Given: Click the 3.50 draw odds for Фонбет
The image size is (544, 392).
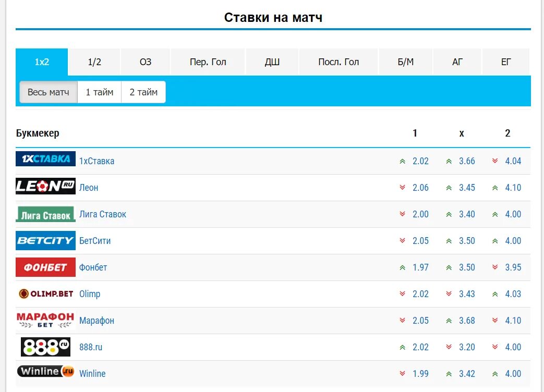Looking at the screenshot, I should coord(467,267).
